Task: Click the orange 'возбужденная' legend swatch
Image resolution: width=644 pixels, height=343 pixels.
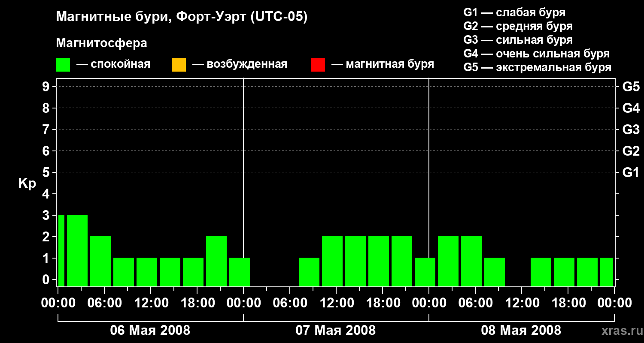Action: (179, 65)
